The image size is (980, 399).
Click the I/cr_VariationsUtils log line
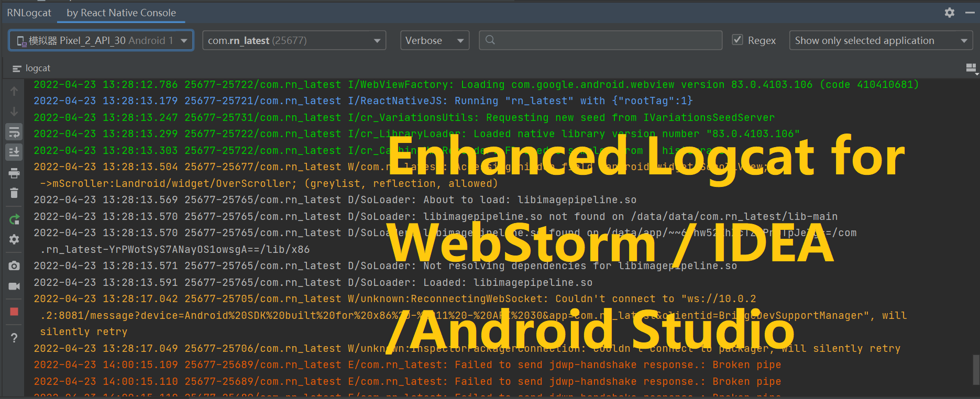click(x=404, y=117)
